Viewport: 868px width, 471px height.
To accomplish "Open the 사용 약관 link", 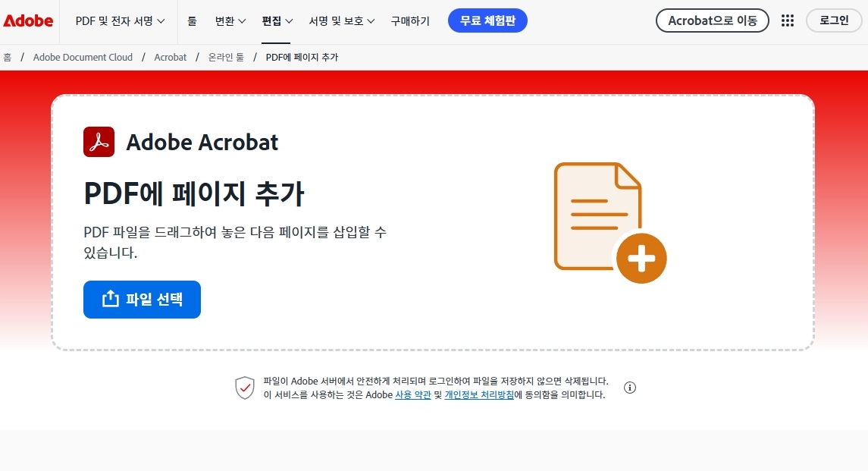I will 413,395.
